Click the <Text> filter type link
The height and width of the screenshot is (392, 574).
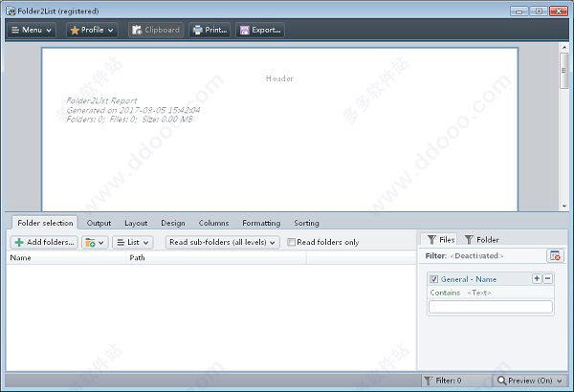pyautogui.click(x=479, y=293)
